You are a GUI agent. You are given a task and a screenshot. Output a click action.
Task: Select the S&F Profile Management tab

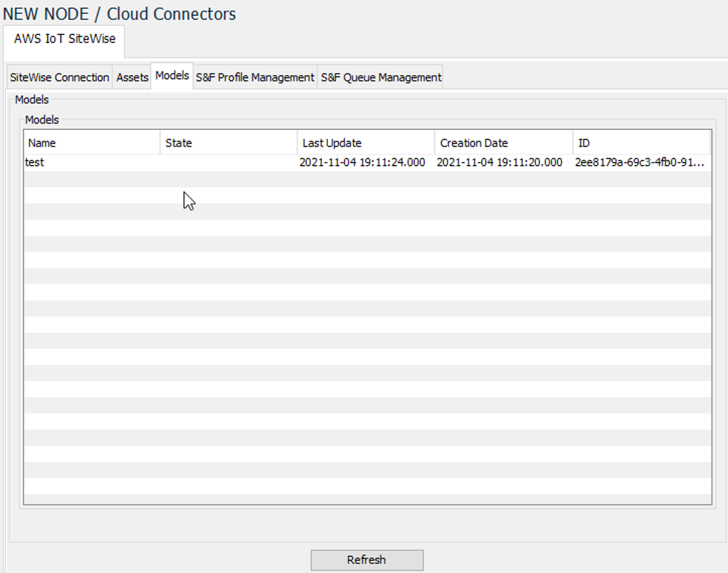tap(254, 77)
